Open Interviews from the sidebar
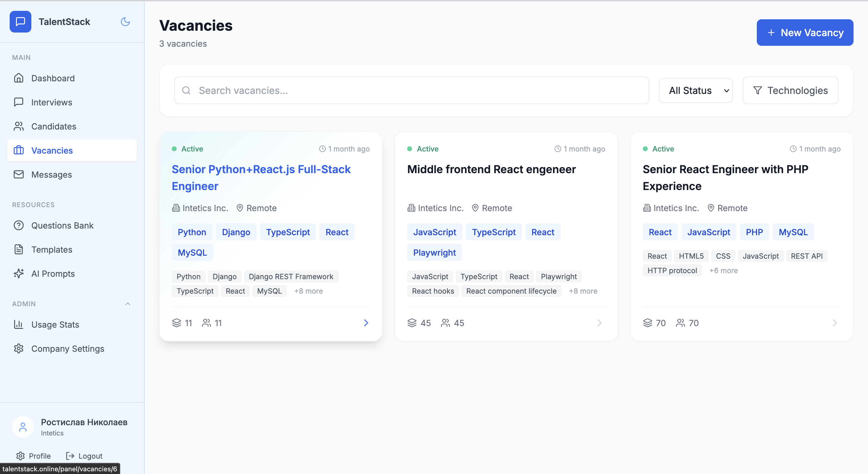Viewport: 868px width, 474px height. click(x=51, y=102)
